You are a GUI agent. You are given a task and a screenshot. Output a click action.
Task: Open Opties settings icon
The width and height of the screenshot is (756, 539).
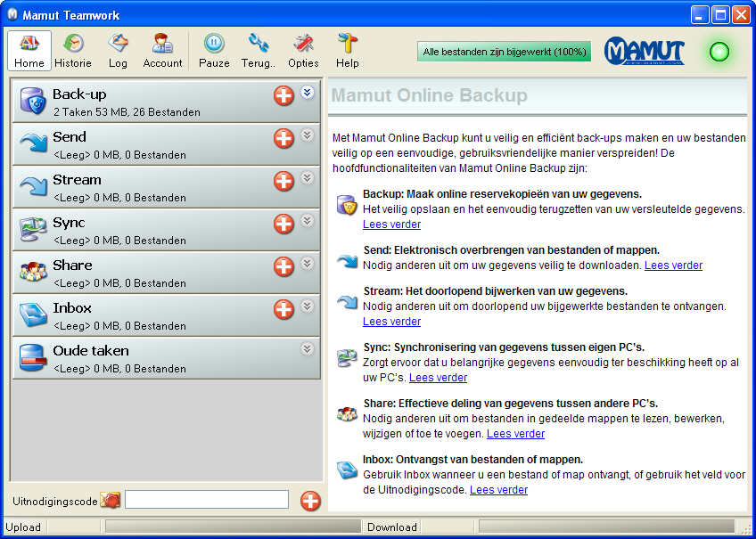point(303,44)
